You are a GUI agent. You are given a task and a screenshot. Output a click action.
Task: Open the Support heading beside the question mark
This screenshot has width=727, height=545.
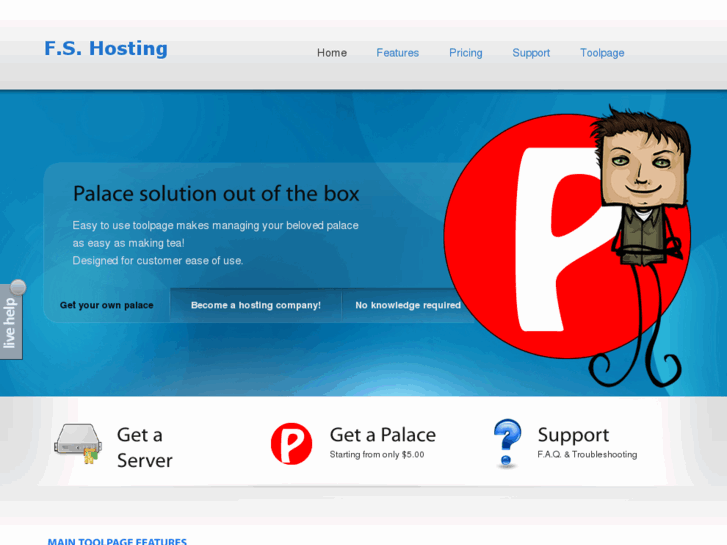pyautogui.click(x=573, y=435)
